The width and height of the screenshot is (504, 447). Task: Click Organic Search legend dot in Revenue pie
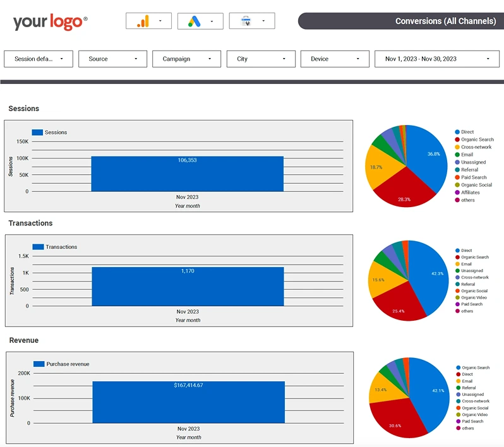[459, 367]
